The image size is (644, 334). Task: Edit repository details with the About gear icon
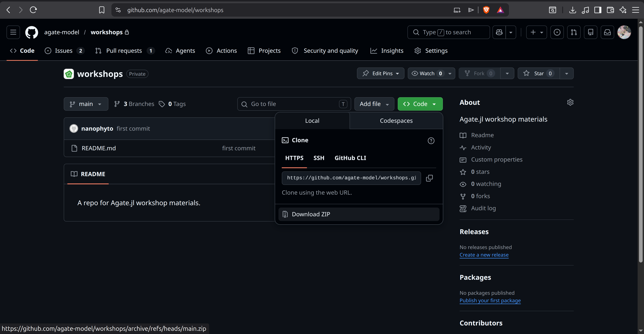pos(570,102)
